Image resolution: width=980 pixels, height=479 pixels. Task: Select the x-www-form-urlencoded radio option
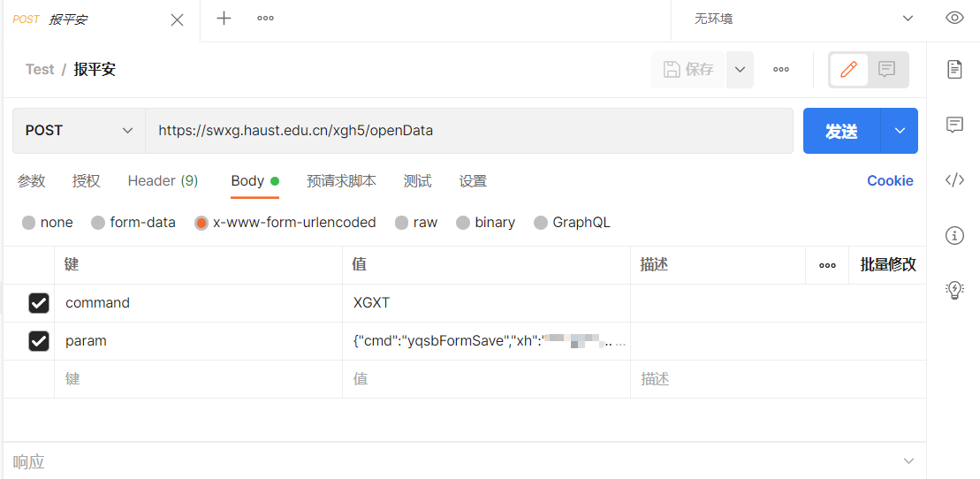click(x=201, y=223)
